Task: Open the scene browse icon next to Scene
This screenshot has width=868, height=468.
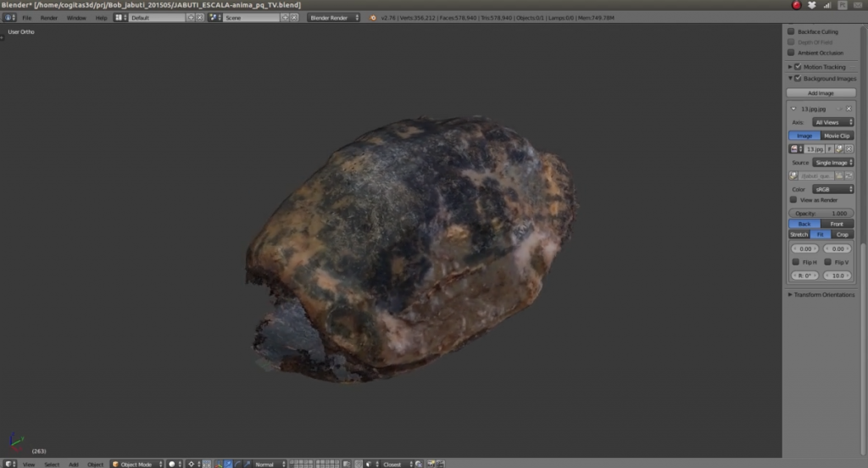Action: click(x=214, y=18)
